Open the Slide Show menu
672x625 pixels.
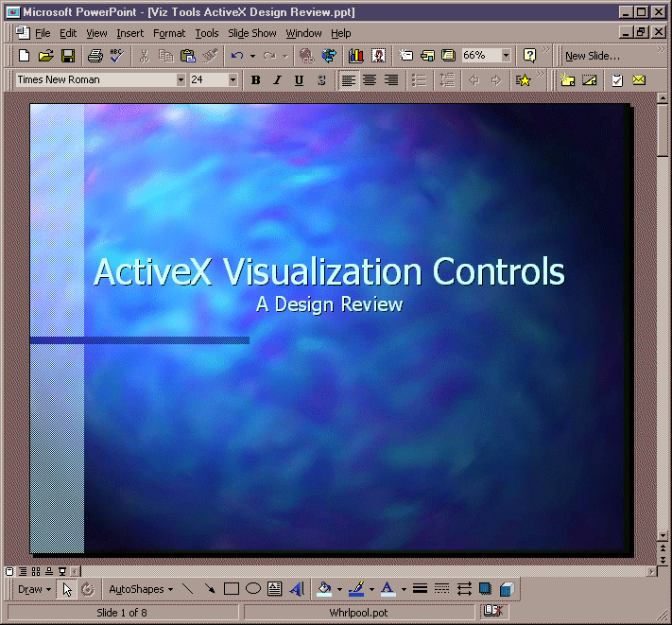point(252,33)
